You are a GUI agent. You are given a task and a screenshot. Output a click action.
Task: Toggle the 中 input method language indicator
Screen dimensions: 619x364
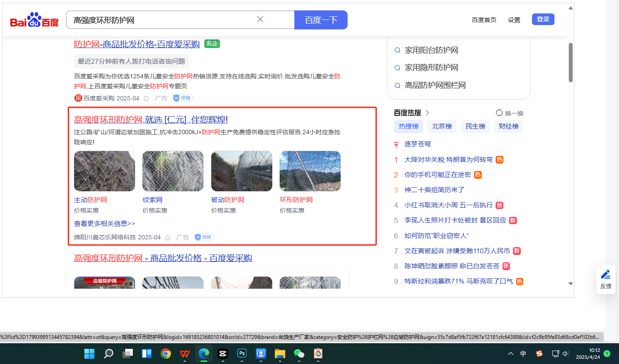pos(523,354)
